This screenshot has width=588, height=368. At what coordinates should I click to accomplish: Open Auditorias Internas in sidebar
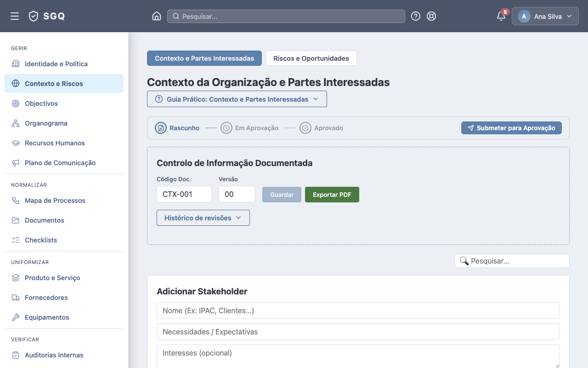pyautogui.click(x=64, y=355)
